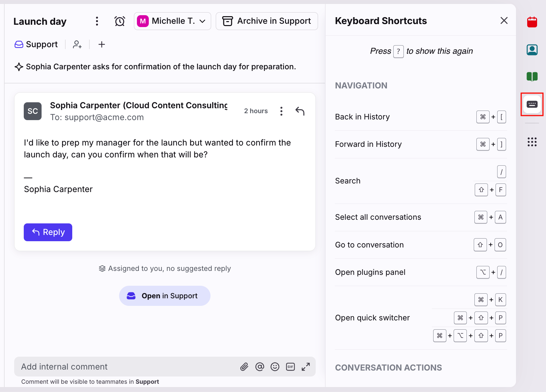Image resolution: width=546 pixels, height=392 pixels.
Task: Toggle the keyboard shortcuts plugin icon
Action: [x=532, y=104]
